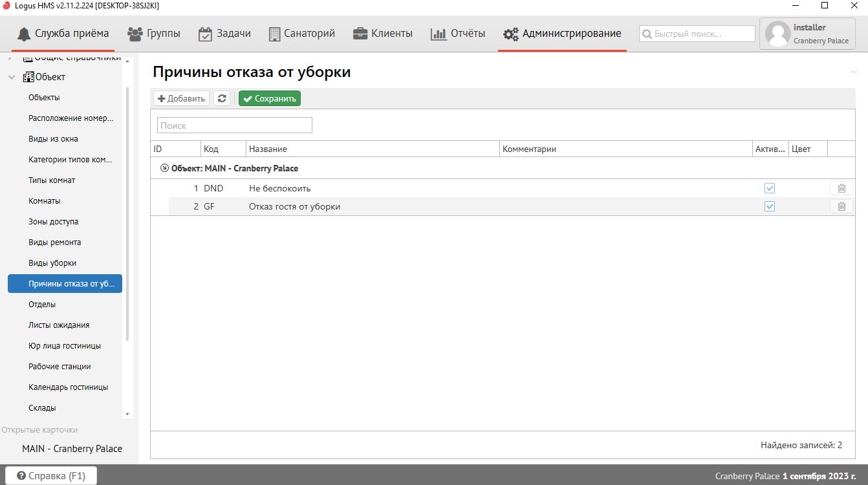Sort by the Название column header

[x=373, y=149]
